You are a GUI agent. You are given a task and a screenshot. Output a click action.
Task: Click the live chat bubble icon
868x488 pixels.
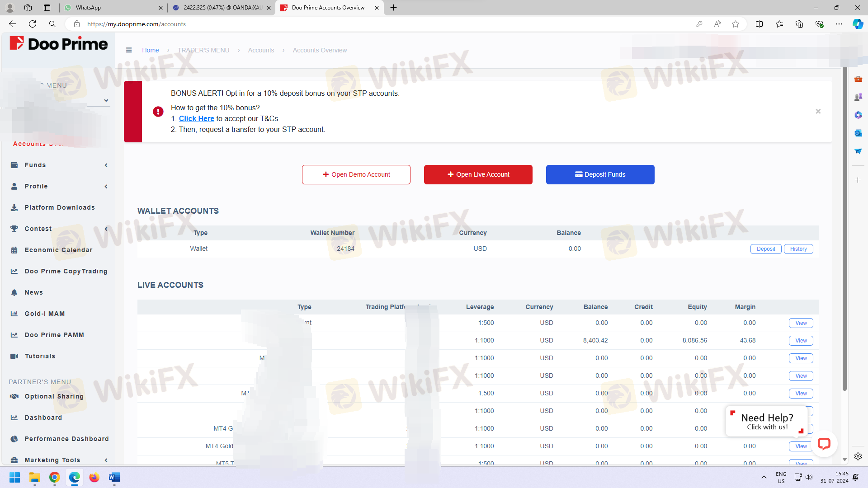(x=824, y=444)
